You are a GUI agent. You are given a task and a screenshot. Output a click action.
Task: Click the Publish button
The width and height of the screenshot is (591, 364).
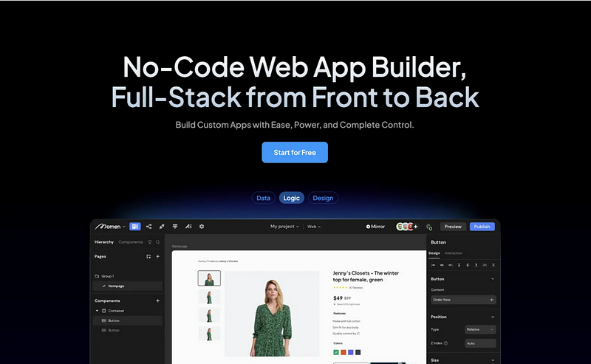(x=482, y=227)
